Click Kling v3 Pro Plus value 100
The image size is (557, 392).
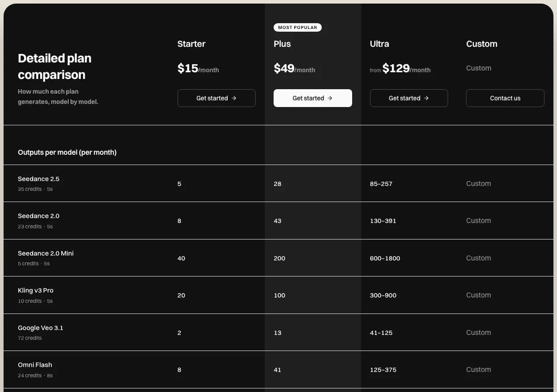tap(279, 295)
